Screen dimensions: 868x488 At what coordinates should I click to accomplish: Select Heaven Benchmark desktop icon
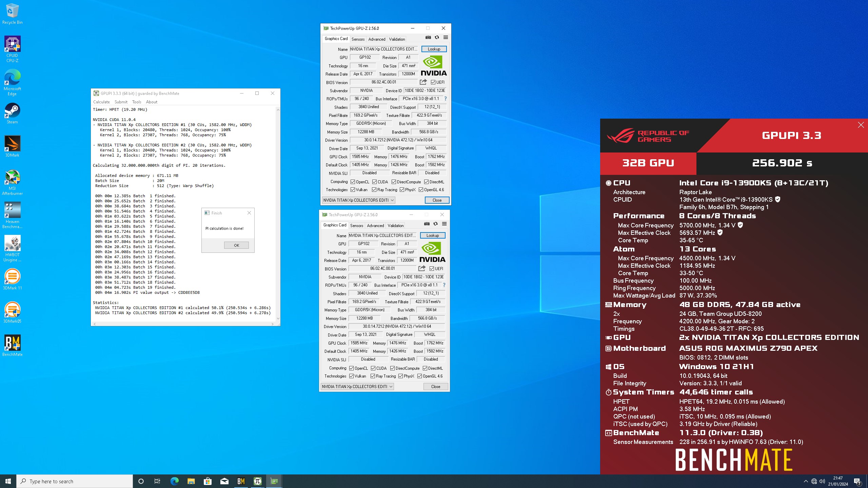click(x=12, y=215)
